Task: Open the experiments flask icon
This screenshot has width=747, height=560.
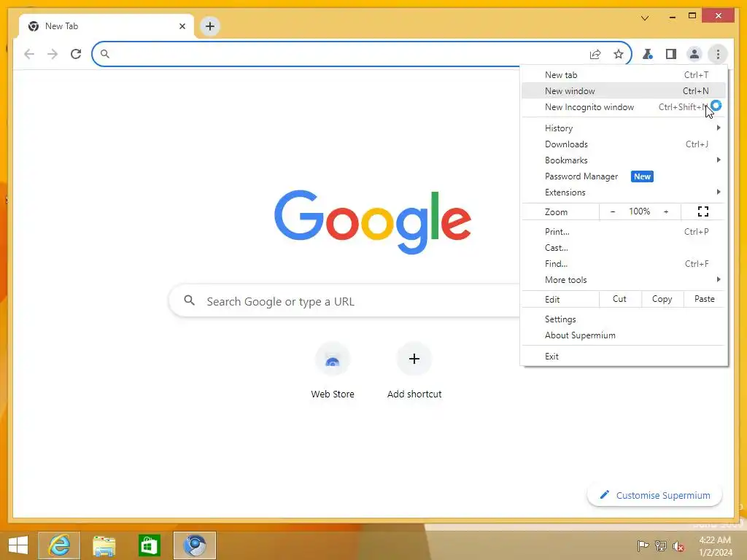Action: coord(648,54)
